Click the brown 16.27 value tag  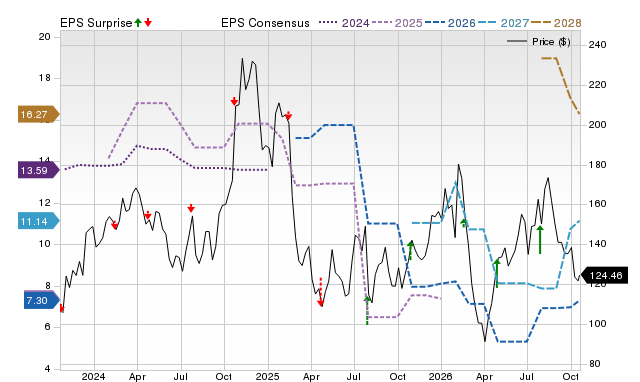(x=38, y=114)
